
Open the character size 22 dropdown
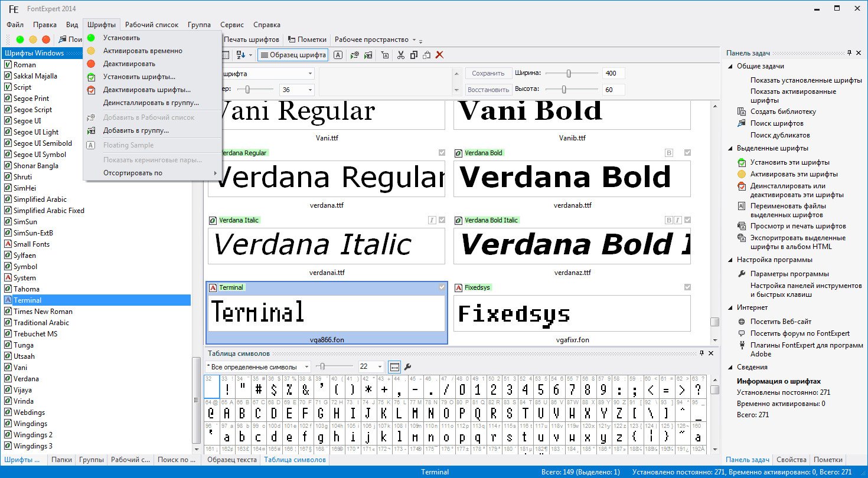coord(380,367)
